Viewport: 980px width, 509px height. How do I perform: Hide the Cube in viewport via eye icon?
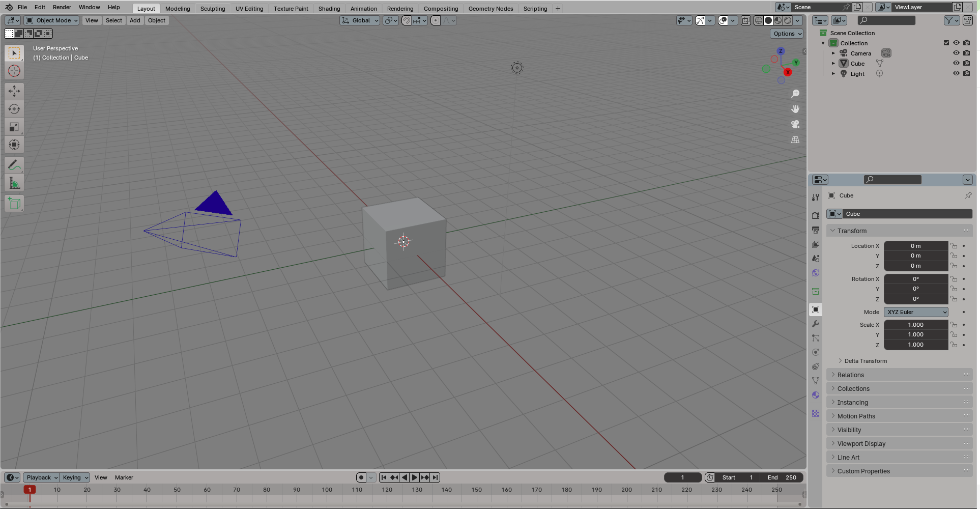pos(956,63)
